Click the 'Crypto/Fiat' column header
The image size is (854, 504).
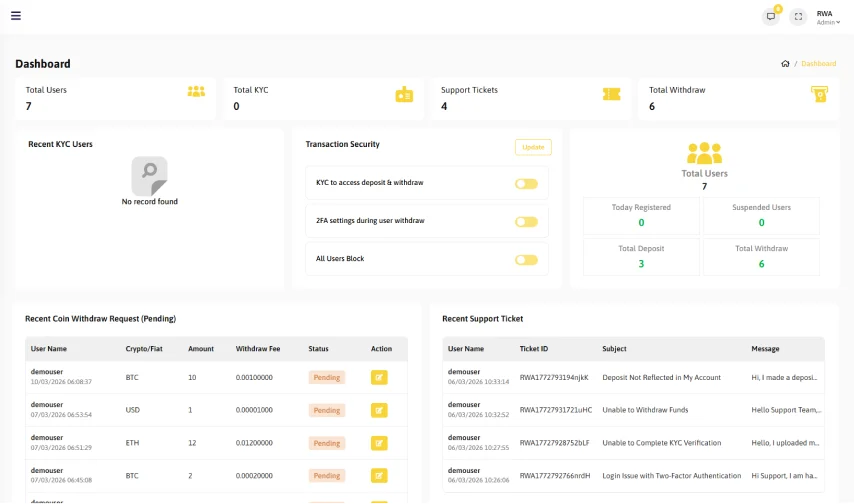pyautogui.click(x=144, y=349)
